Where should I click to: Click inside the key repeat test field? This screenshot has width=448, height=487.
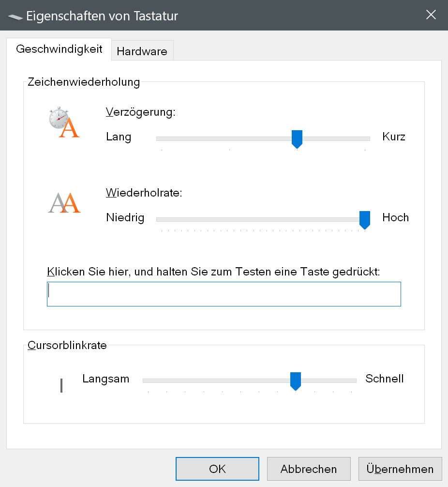pyautogui.click(x=224, y=294)
